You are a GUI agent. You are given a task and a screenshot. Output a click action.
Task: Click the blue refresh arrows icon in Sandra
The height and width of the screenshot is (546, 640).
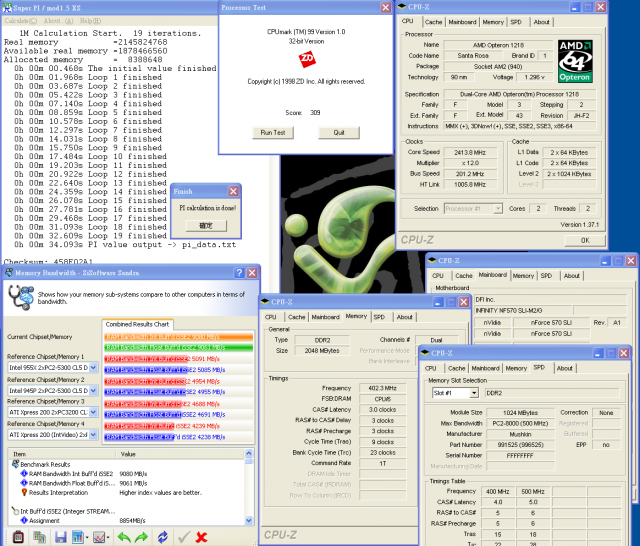pyautogui.click(x=162, y=537)
